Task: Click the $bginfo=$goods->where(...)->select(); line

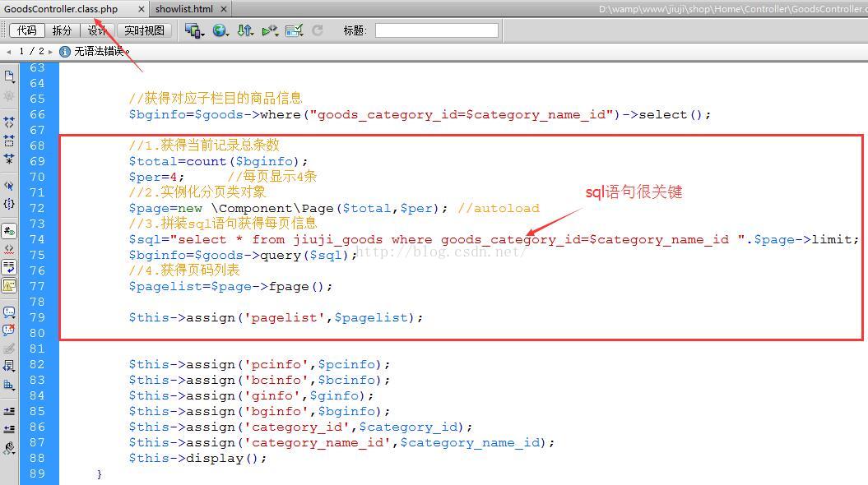Action: [x=420, y=114]
